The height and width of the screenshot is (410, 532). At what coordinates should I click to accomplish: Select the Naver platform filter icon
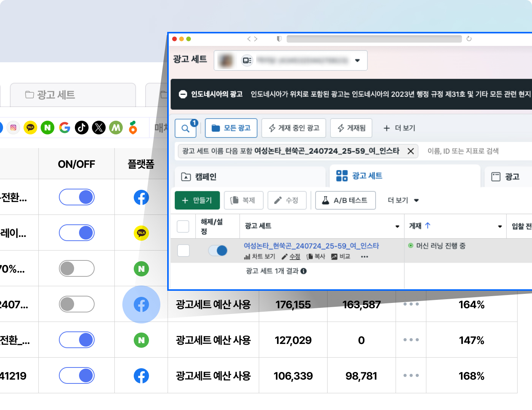[47, 128]
